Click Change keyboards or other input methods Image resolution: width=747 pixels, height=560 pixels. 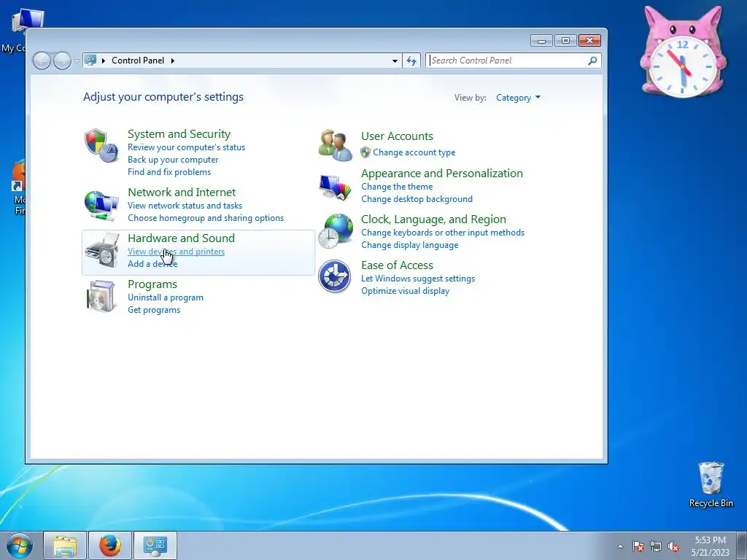click(x=443, y=233)
